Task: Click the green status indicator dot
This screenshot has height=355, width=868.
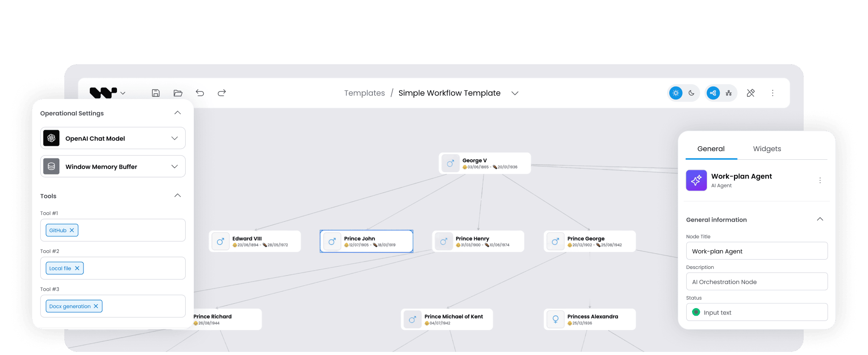Action: click(696, 312)
